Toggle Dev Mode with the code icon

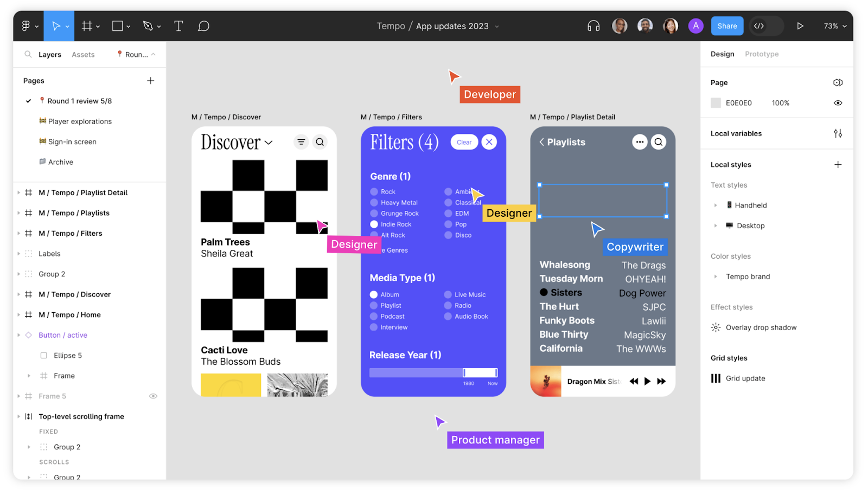(759, 25)
